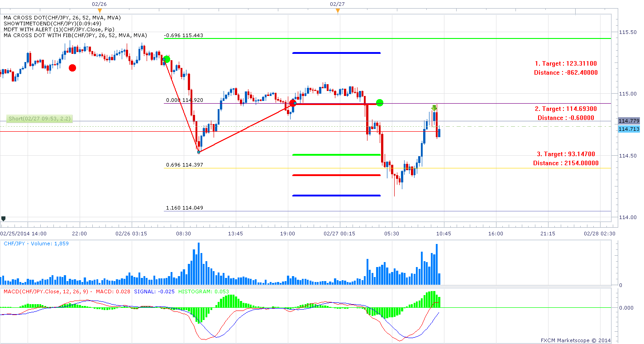Viewport: 644px width, 344px height.
Task: Click the SIGNAL: -0.025 label
Action: tap(154, 291)
